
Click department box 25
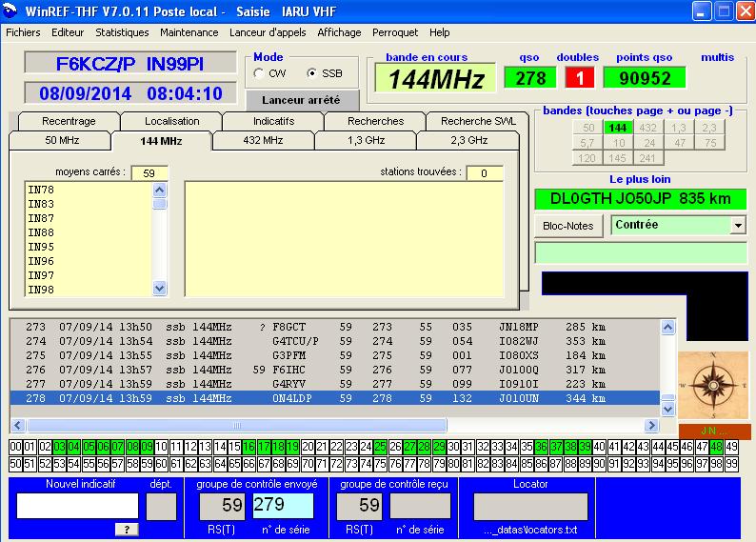381,447
